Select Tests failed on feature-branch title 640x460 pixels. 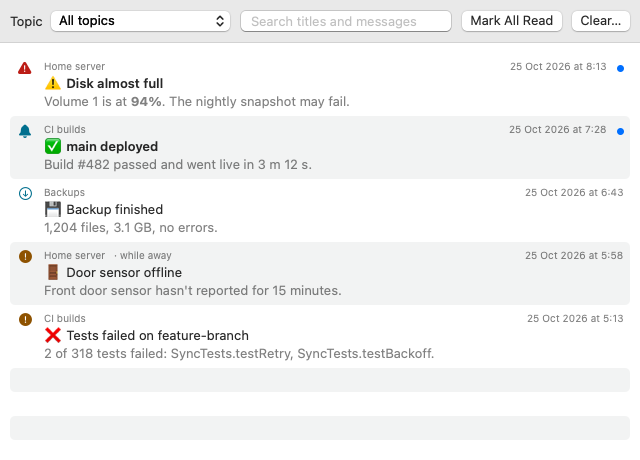158,336
